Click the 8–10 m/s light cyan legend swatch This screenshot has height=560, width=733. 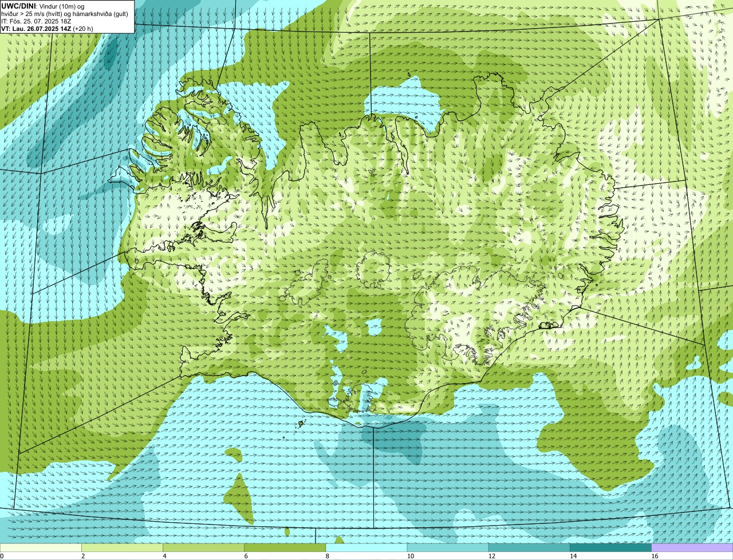pos(366,548)
